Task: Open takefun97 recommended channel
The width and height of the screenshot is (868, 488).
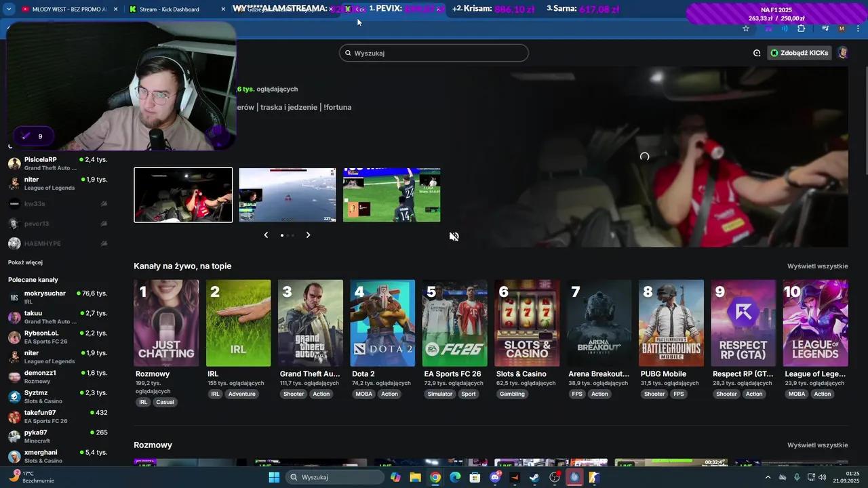Action: click(x=58, y=416)
